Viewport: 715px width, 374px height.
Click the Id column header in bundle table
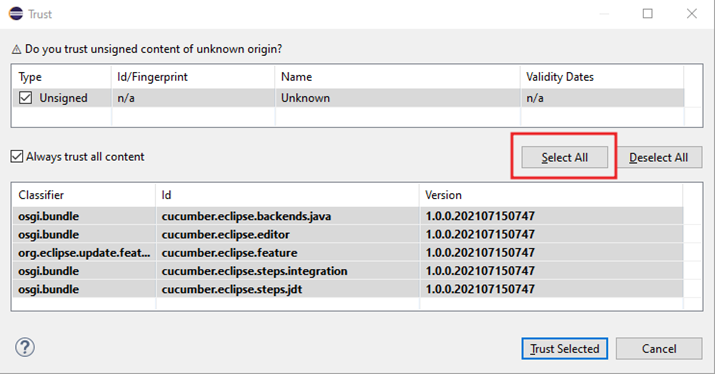287,195
